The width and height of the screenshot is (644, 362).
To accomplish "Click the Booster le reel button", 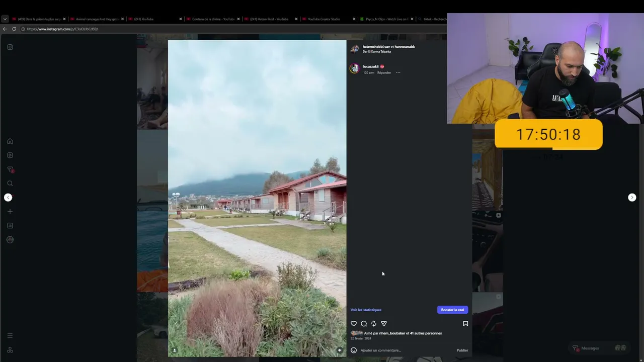I will tap(452, 310).
